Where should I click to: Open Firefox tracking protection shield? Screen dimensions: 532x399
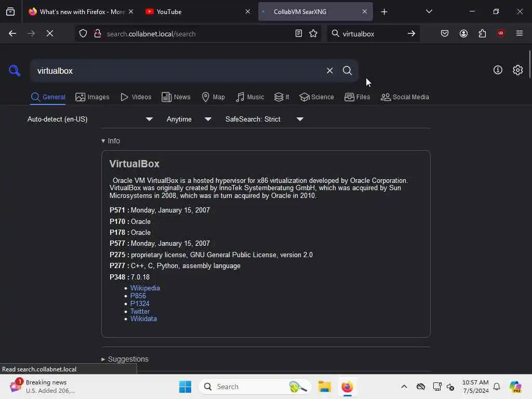coord(83,34)
